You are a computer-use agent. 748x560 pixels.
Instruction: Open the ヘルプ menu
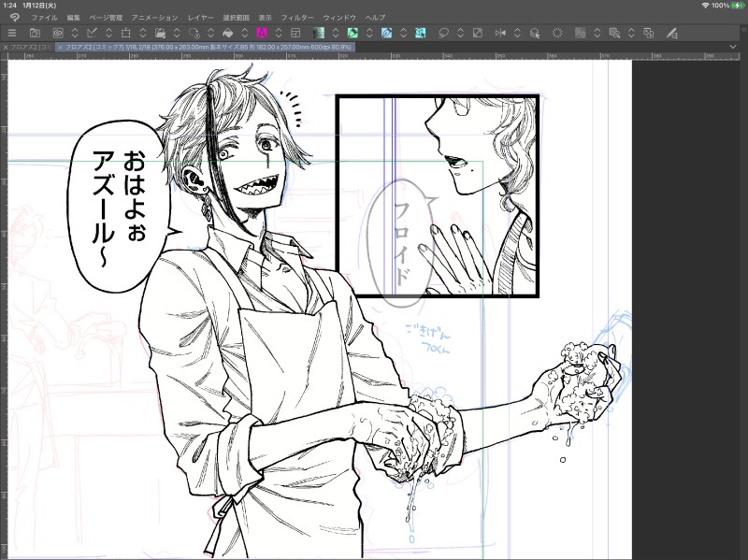(375, 18)
